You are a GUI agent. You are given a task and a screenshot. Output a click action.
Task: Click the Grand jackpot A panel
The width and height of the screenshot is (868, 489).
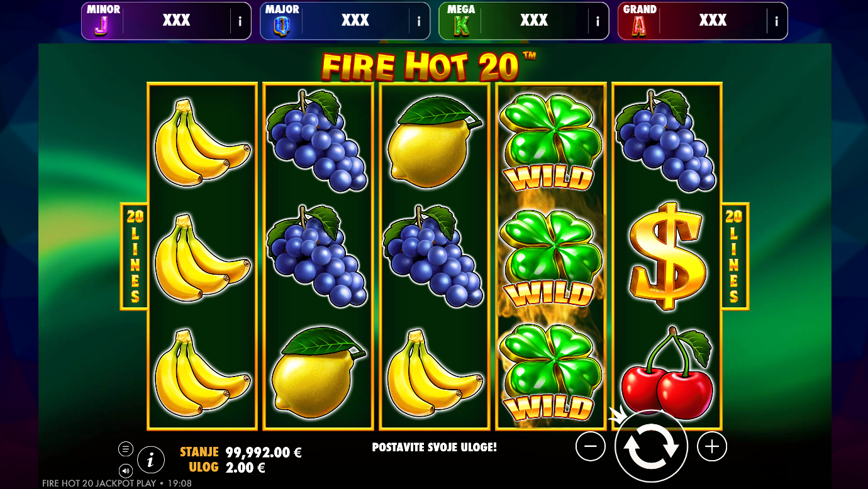703,21
